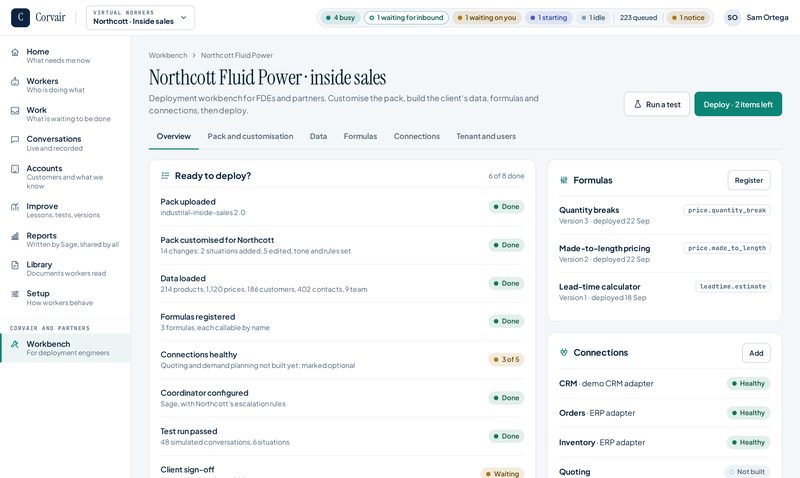
Task: Click the 1 waiting on you pill
Action: (486, 17)
